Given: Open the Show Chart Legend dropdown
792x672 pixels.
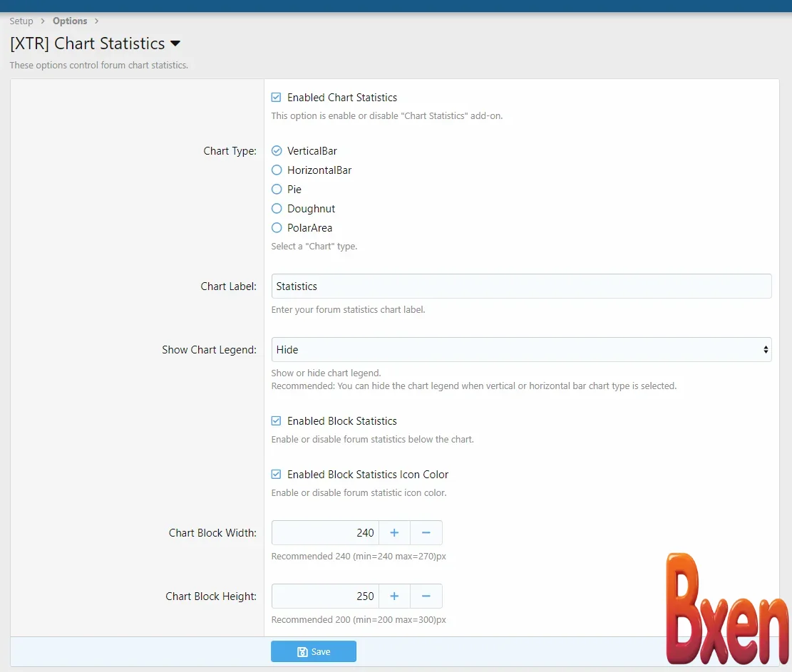Looking at the screenshot, I should 520,350.
